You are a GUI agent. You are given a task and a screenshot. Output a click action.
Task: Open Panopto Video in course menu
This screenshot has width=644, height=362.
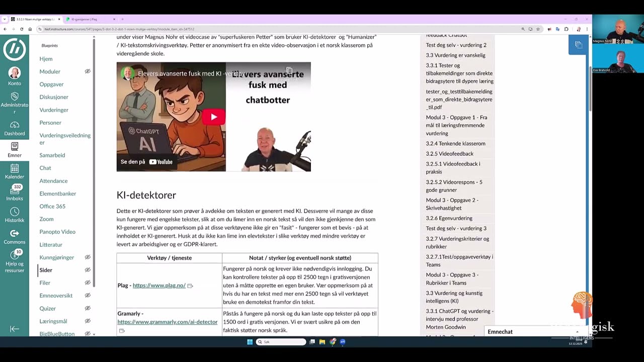pos(57,232)
